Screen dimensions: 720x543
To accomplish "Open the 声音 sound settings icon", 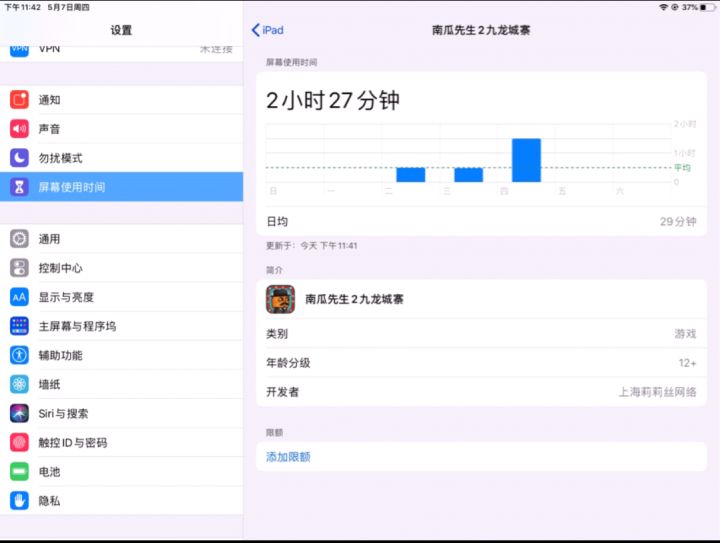I will (x=19, y=129).
